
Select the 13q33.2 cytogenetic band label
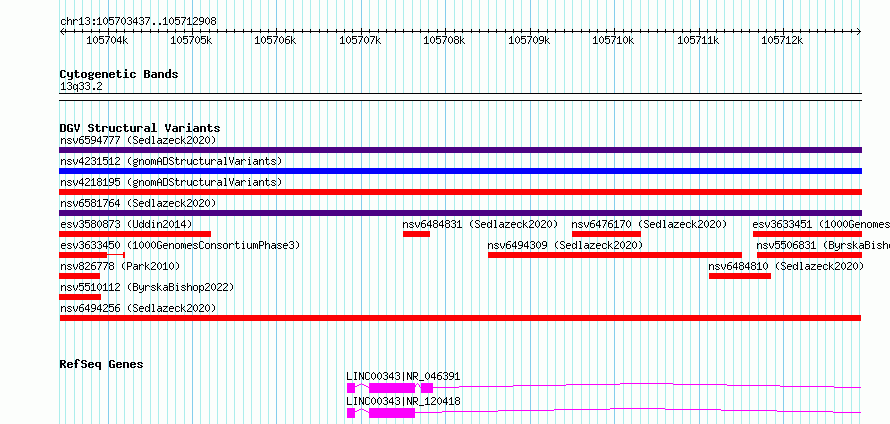click(x=81, y=86)
